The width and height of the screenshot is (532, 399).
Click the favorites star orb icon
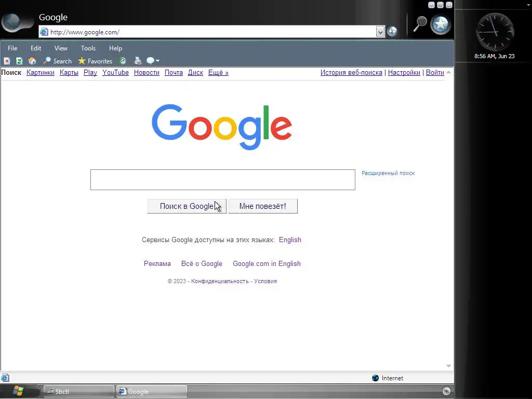click(441, 24)
